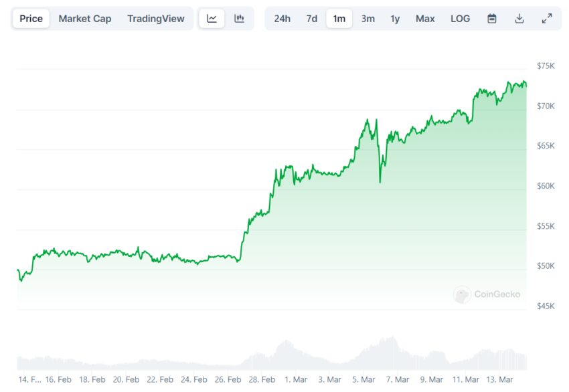
Task: Download the chart data
Action: click(519, 19)
